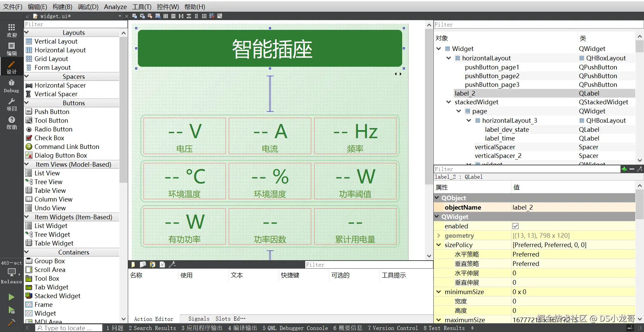This screenshot has width=644, height=332.
Task: Click the Type to locate field
Action: tap(69, 328)
